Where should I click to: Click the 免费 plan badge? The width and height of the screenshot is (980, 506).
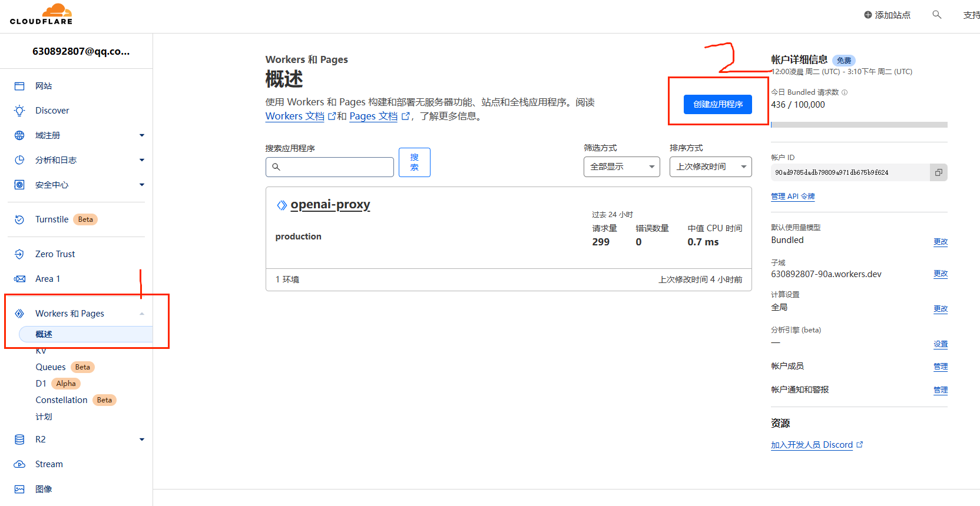coord(844,61)
